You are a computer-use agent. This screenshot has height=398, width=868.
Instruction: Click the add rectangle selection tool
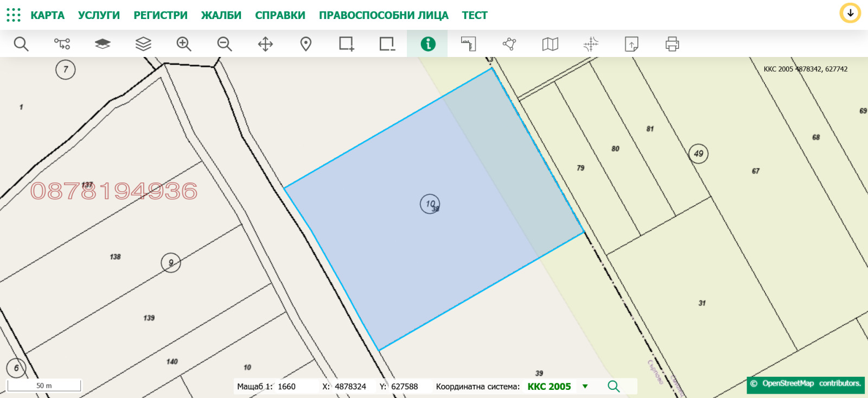tap(346, 44)
